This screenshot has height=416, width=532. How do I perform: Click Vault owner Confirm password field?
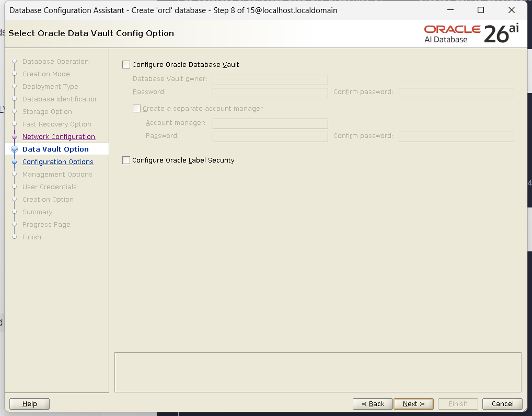(456, 93)
